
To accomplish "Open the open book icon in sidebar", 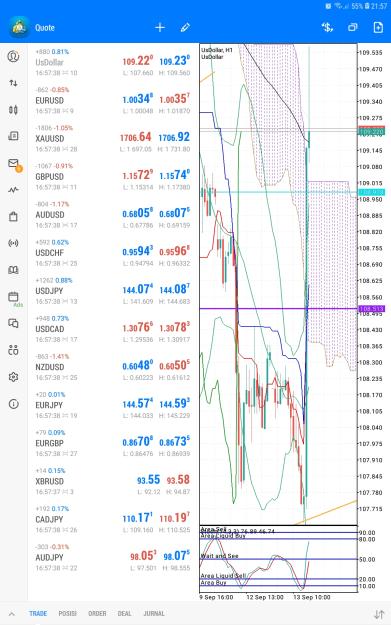I will 13,270.
